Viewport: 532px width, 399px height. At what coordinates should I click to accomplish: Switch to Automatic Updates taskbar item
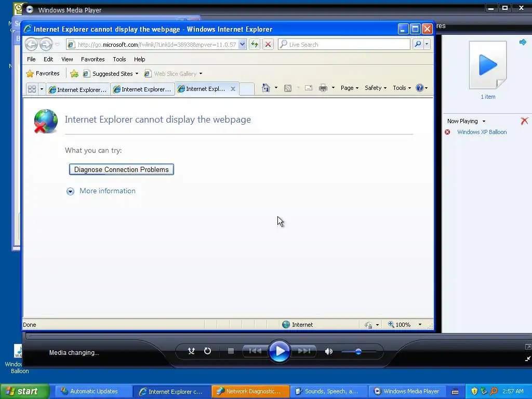pyautogui.click(x=93, y=391)
